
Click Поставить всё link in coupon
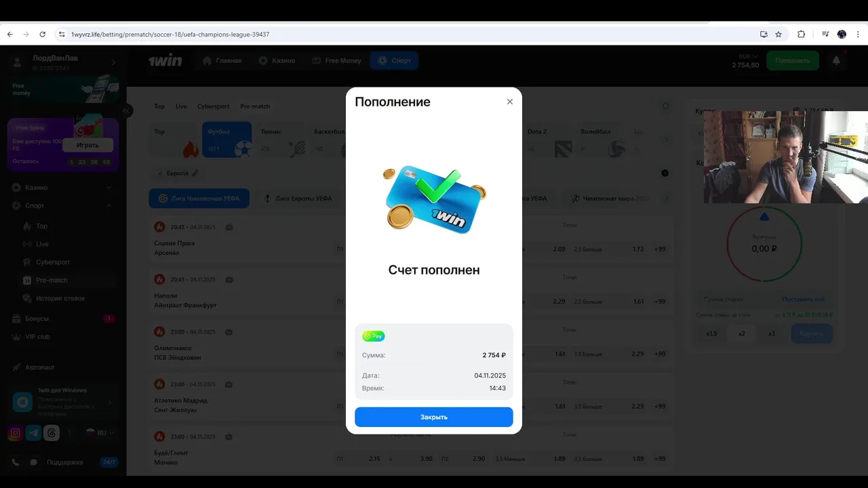[803, 299]
